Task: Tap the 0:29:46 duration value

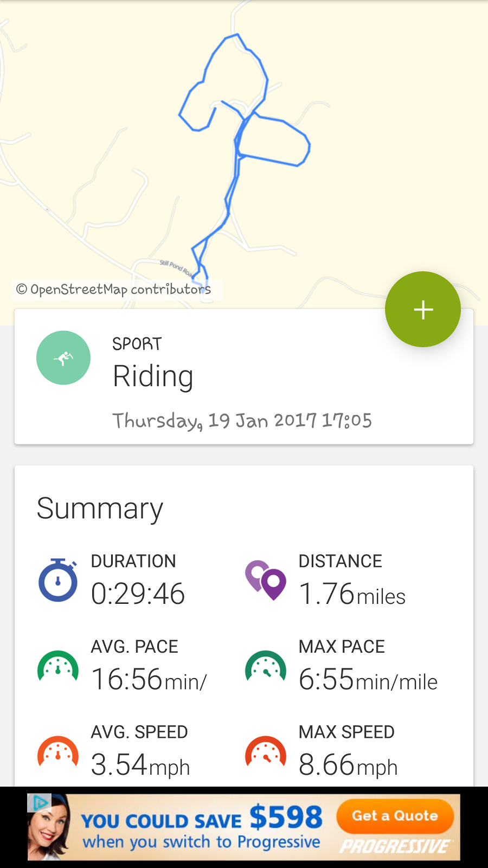Action: pyautogui.click(x=138, y=593)
